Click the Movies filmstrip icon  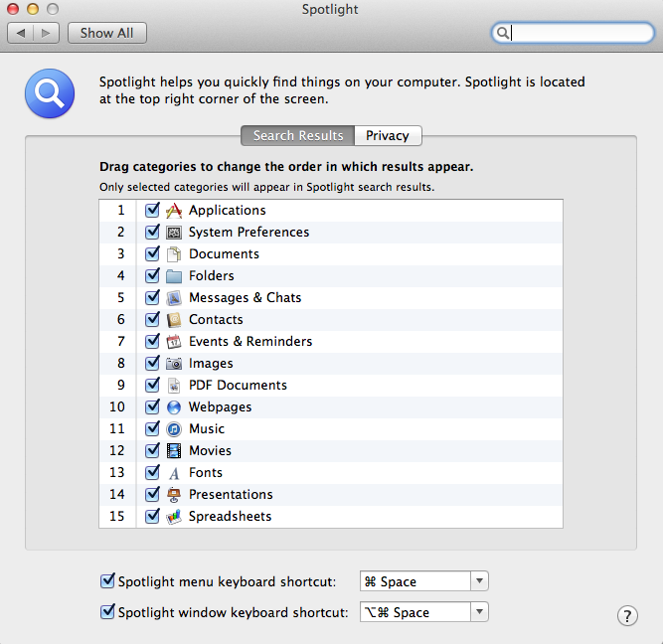(x=174, y=451)
